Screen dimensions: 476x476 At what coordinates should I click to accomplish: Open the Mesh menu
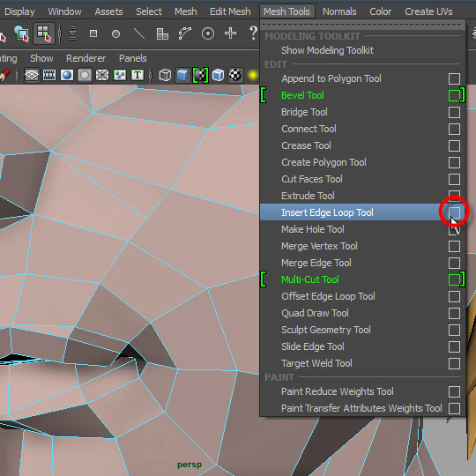click(x=186, y=11)
